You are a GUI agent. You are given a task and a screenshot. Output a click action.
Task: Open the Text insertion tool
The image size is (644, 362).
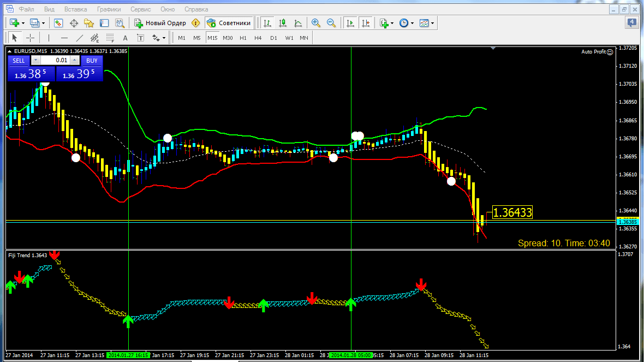[x=125, y=37]
